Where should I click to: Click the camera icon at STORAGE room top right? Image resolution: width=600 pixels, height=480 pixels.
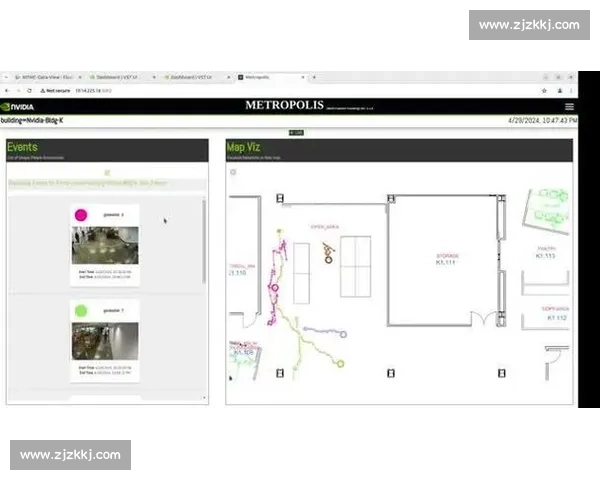501,198
